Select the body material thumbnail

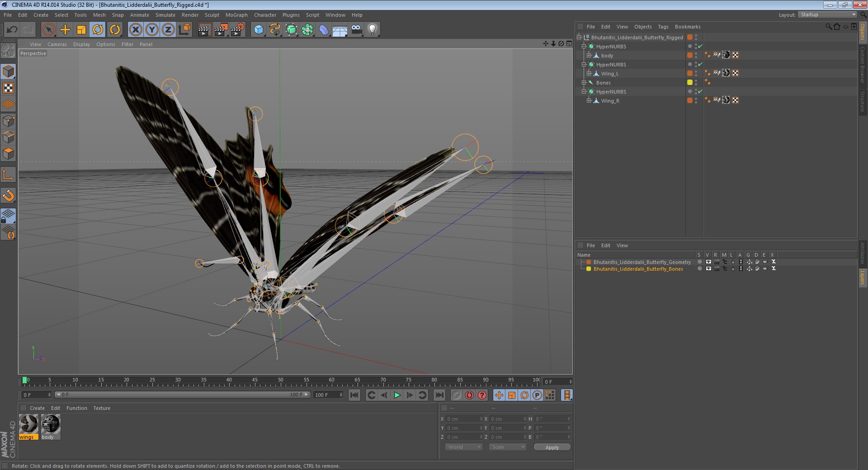pos(51,424)
